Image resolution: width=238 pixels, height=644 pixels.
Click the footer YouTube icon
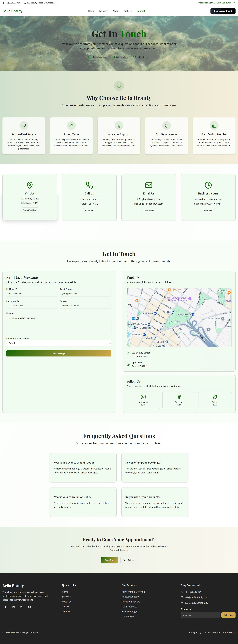pyautogui.click(x=30, y=607)
